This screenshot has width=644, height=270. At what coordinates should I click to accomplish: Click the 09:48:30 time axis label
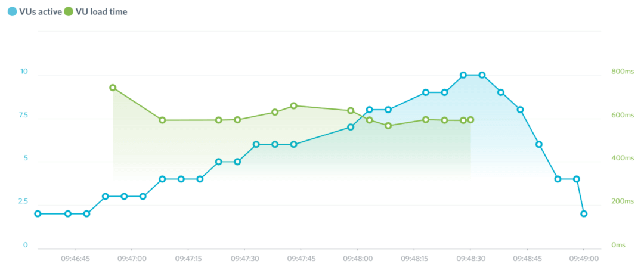coord(470,259)
